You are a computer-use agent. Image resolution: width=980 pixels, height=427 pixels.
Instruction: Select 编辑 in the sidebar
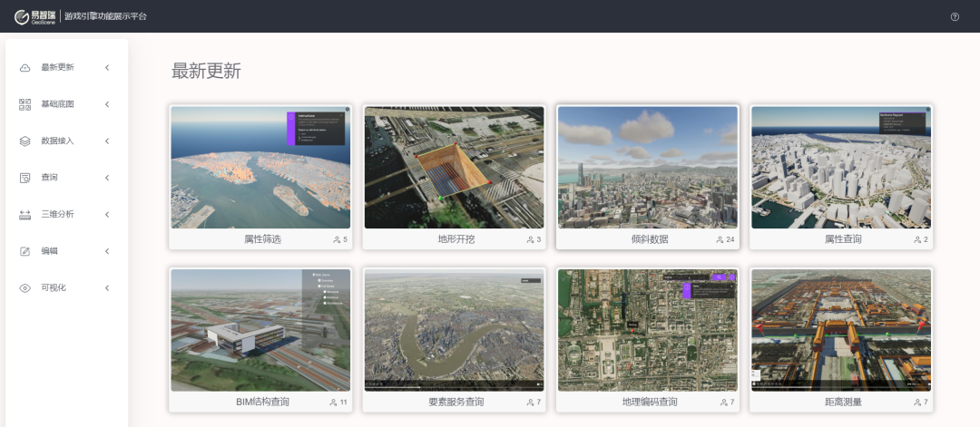click(49, 252)
